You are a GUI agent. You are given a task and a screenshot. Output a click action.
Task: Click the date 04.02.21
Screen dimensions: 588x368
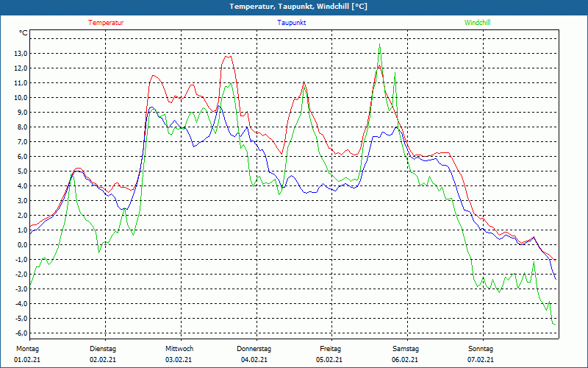[254, 360]
